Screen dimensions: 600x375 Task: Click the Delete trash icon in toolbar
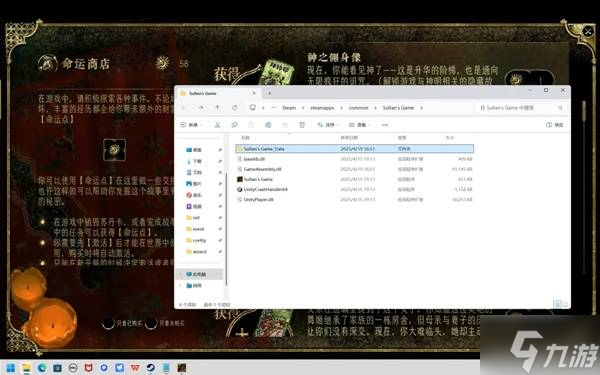[x=302, y=125]
